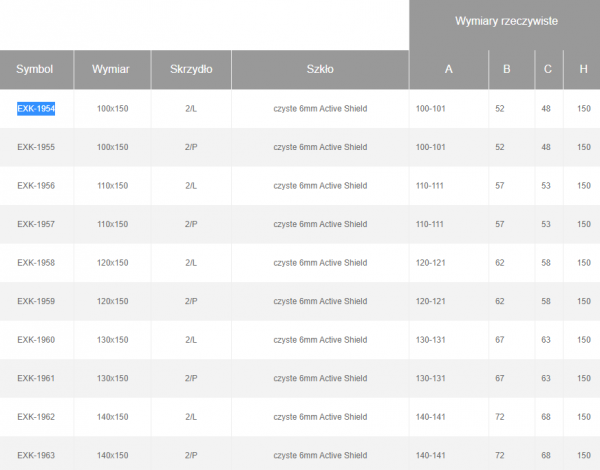Click C value 48 in EXK-1955 row

click(546, 147)
